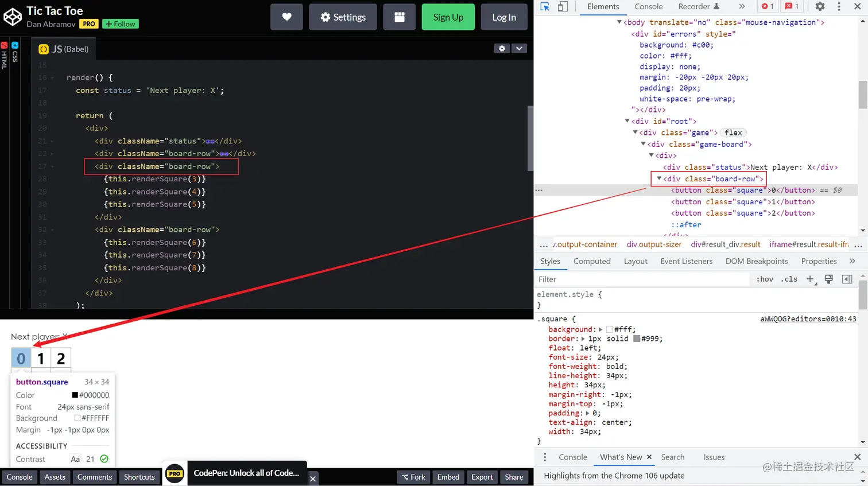Image resolution: width=868 pixels, height=486 pixels.
Task: Show more DevTools panel tabs
Action: tap(742, 7)
